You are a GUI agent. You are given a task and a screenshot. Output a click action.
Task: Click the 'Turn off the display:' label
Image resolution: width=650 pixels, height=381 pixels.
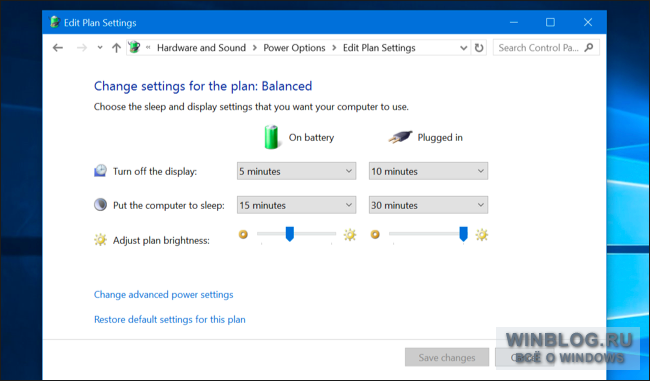[155, 171]
